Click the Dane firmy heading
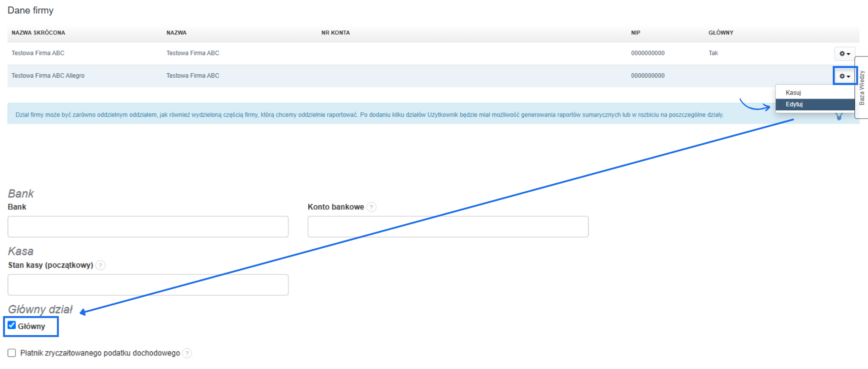 31,10
